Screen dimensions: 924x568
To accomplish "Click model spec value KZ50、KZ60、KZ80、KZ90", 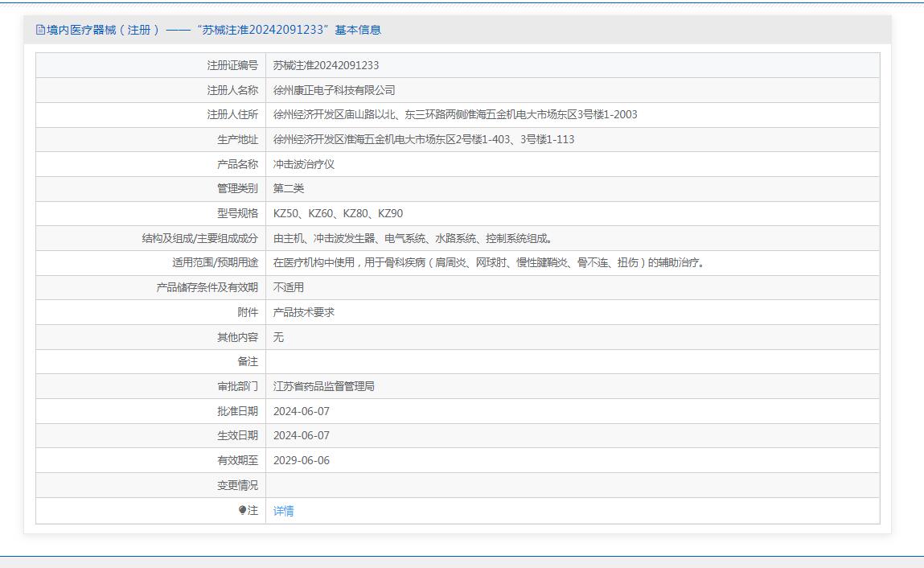I will [338, 213].
